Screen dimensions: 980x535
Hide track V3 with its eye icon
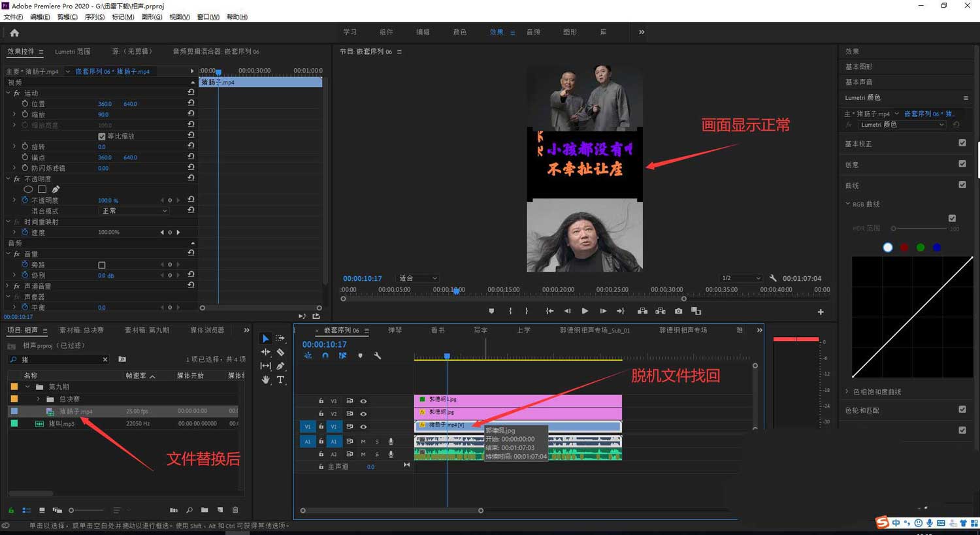363,401
